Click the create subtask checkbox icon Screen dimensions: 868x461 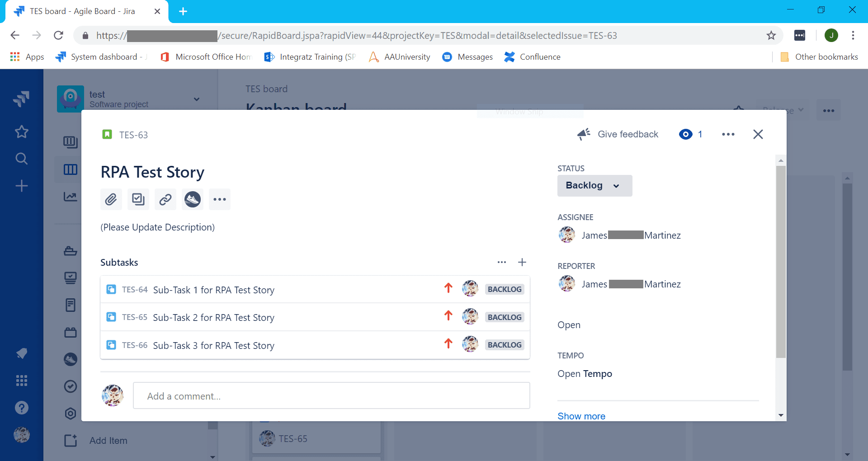[138, 199]
